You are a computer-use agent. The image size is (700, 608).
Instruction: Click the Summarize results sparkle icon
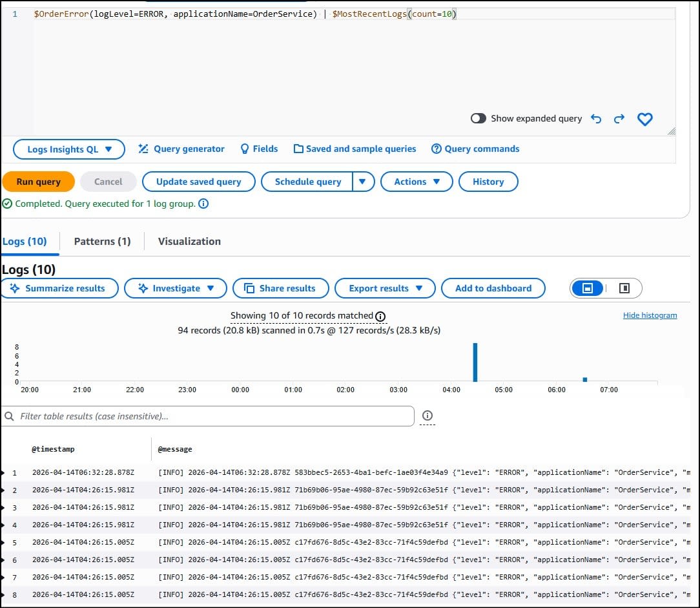14,288
